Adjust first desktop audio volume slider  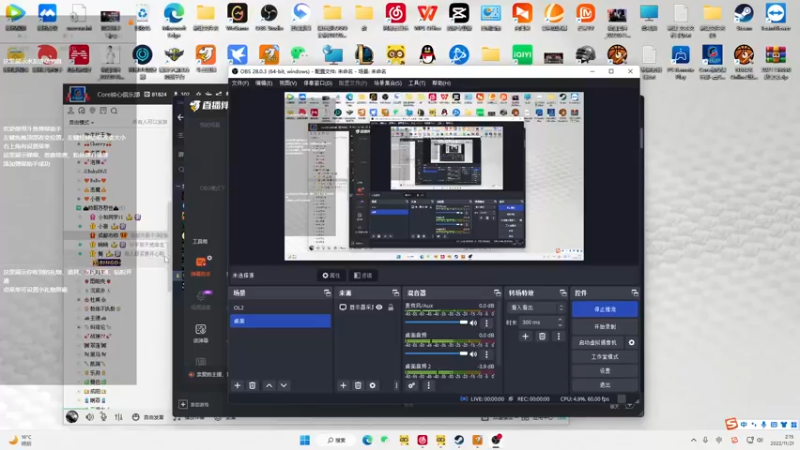coord(436,354)
